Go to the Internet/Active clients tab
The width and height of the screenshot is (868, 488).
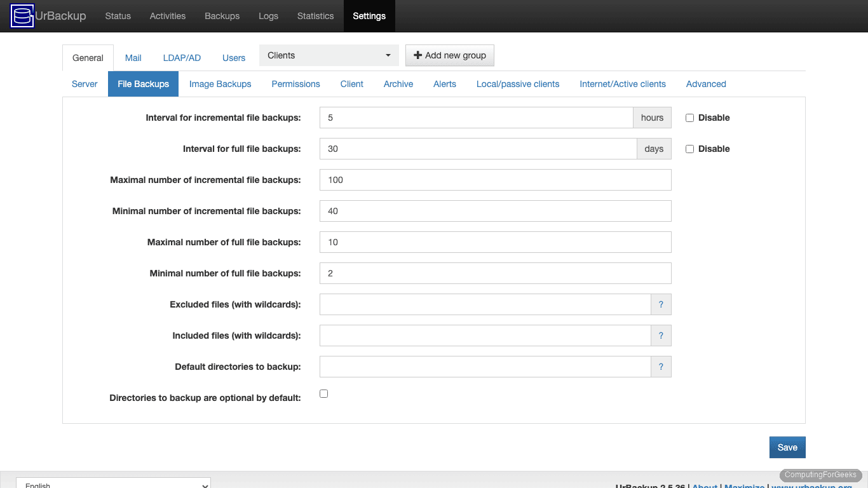coord(623,84)
